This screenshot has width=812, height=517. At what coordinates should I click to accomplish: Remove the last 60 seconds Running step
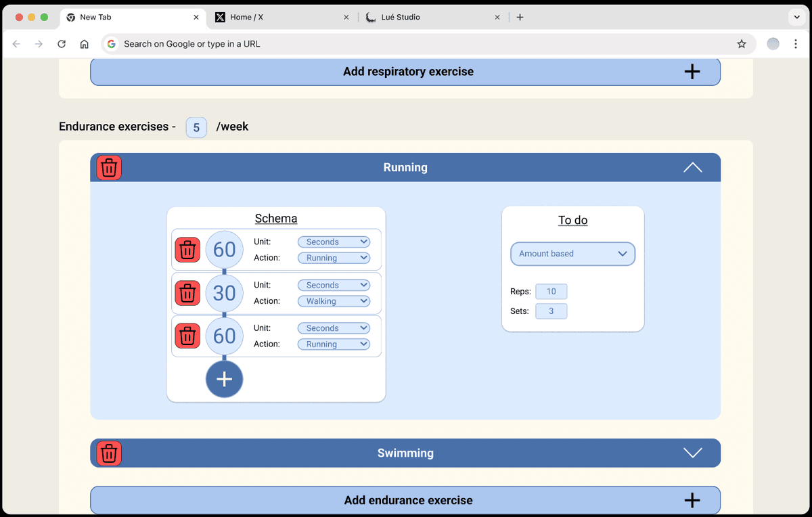point(187,336)
